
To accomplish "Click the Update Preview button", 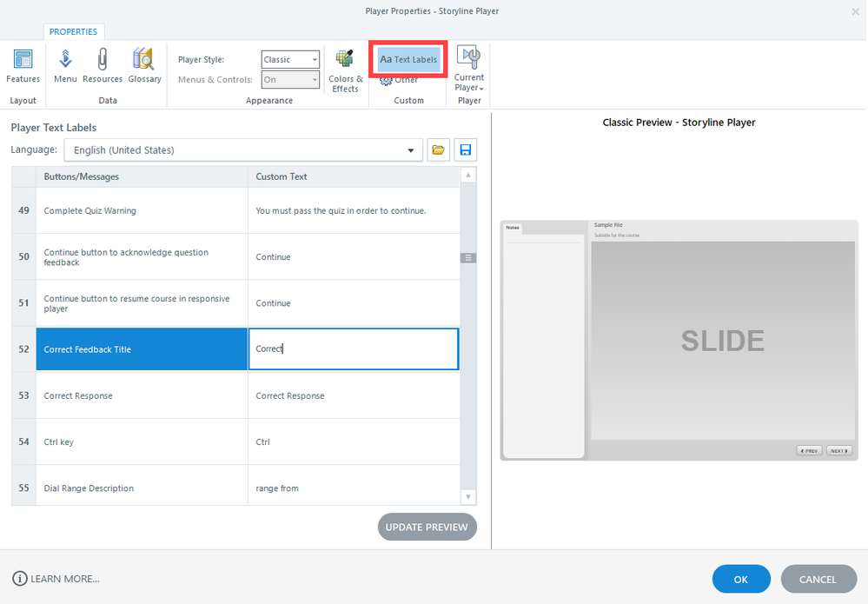I will [x=427, y=527].
